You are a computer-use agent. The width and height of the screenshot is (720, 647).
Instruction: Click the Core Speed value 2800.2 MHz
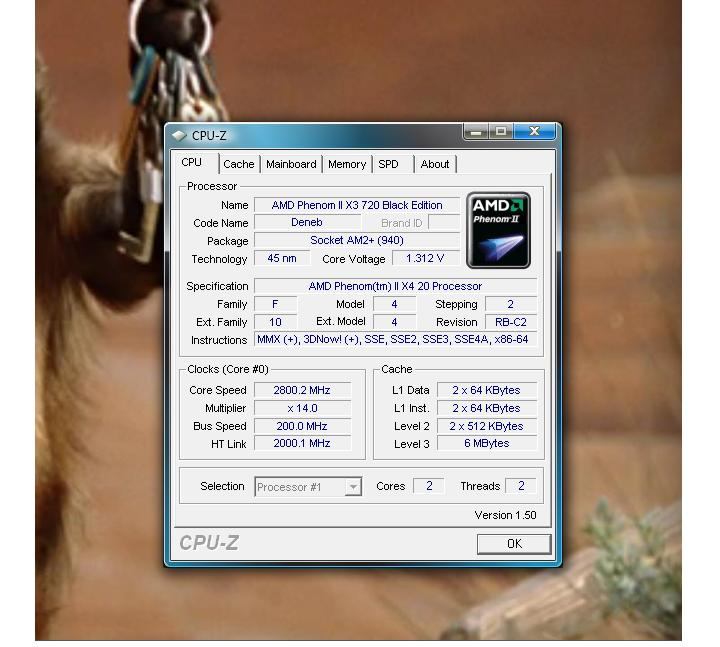coord(302,390)
